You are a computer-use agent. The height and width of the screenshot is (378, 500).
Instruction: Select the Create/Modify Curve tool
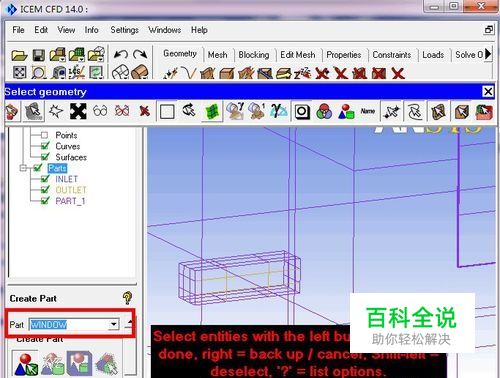(x=189, y=73)
